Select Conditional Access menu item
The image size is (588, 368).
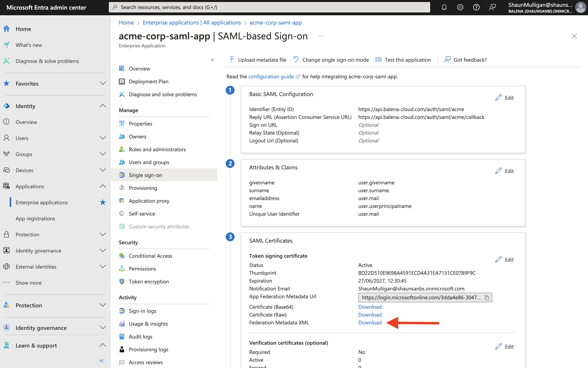click(150, 256)
